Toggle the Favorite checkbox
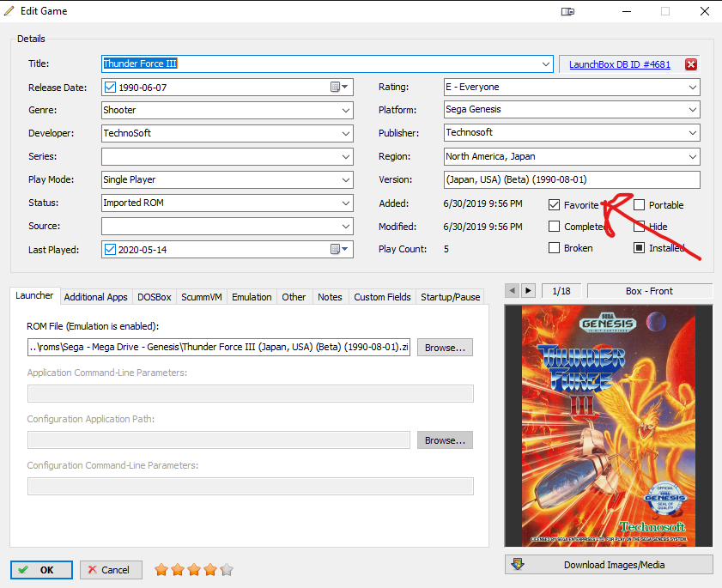The width and height of the screenshot is (722, 588). 554,205
